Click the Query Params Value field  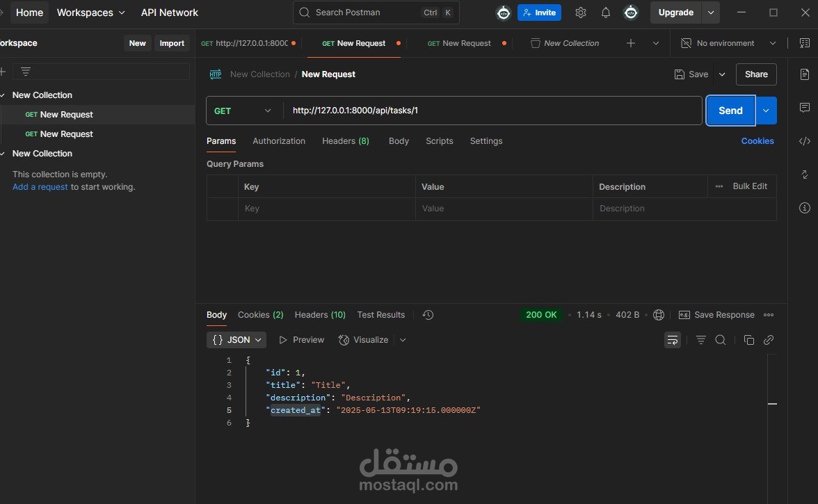pos(504,209)
